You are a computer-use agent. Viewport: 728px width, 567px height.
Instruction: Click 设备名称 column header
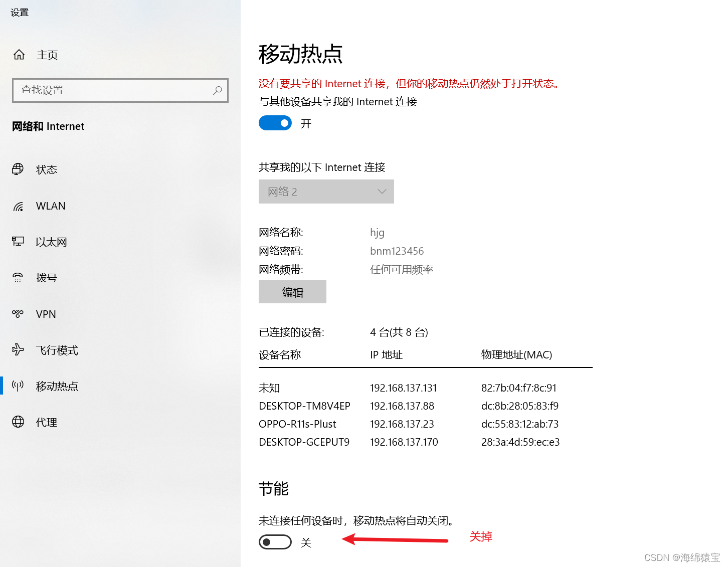(280, 355)
